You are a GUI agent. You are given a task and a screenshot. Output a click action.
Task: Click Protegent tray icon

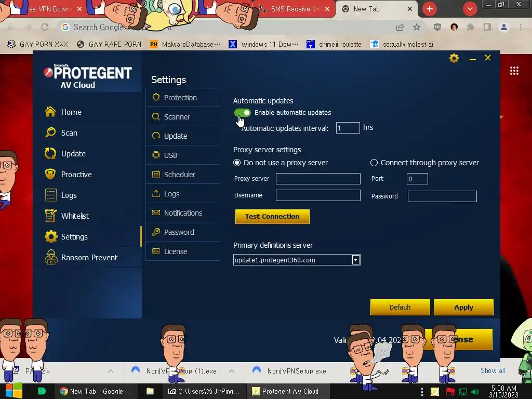[x=435, y=392]
